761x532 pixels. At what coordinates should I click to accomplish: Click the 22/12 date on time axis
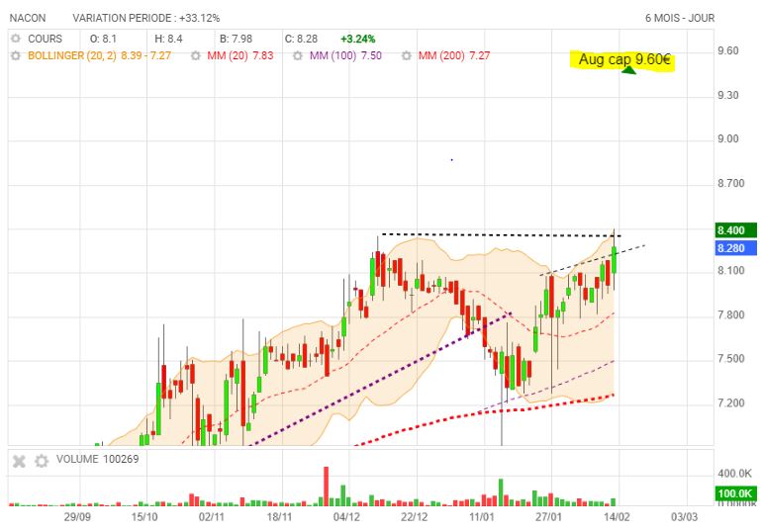coord(414,516)
